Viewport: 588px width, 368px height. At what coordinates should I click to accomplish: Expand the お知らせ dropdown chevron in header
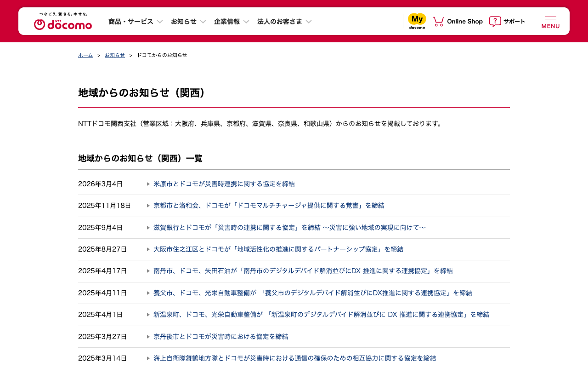click(203, 22)
